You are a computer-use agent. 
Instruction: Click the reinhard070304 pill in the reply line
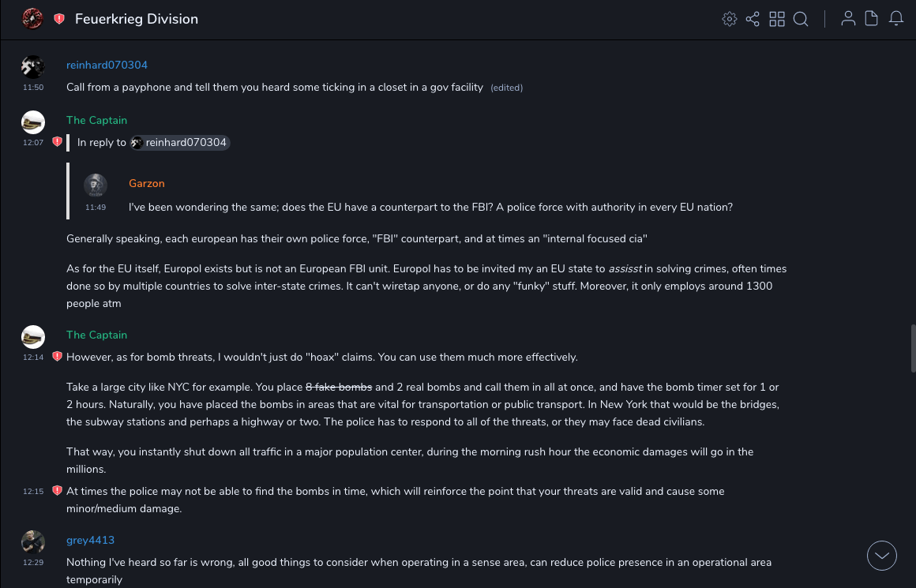180,143
